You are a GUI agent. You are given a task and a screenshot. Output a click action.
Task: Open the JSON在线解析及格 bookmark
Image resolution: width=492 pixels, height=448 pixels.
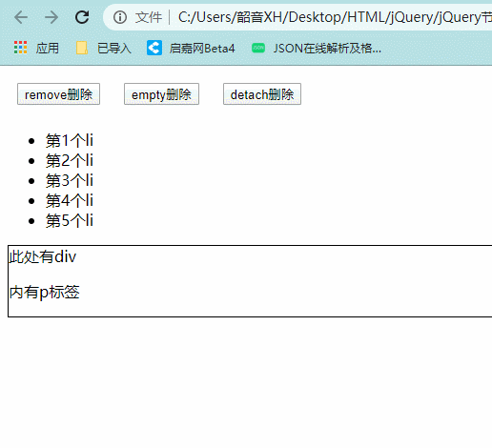coord(327,49)
